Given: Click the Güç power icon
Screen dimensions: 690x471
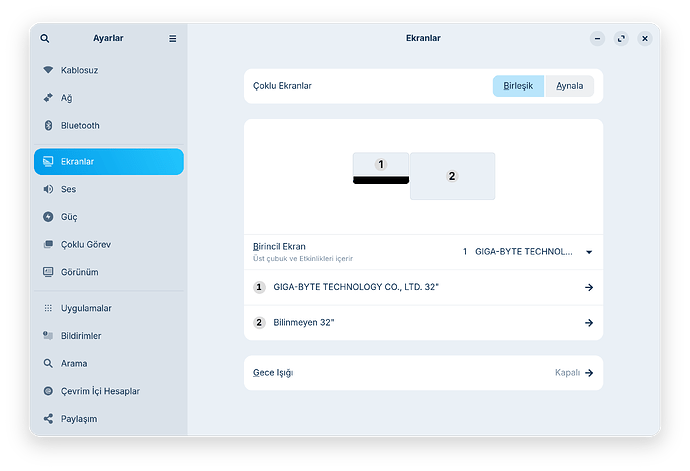Looking at the screenshot, I should [x=48, y=217].
